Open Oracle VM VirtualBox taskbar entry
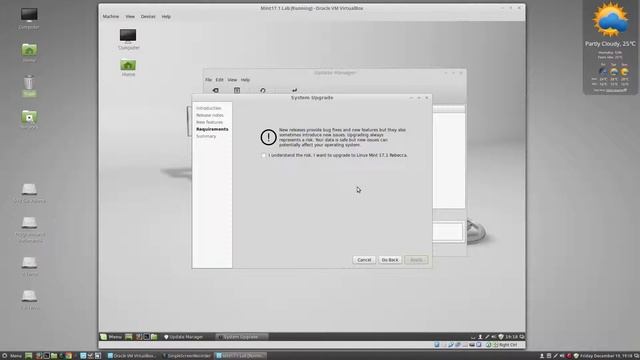The width and height of the screenshot is (640, 360). (132, 356)
